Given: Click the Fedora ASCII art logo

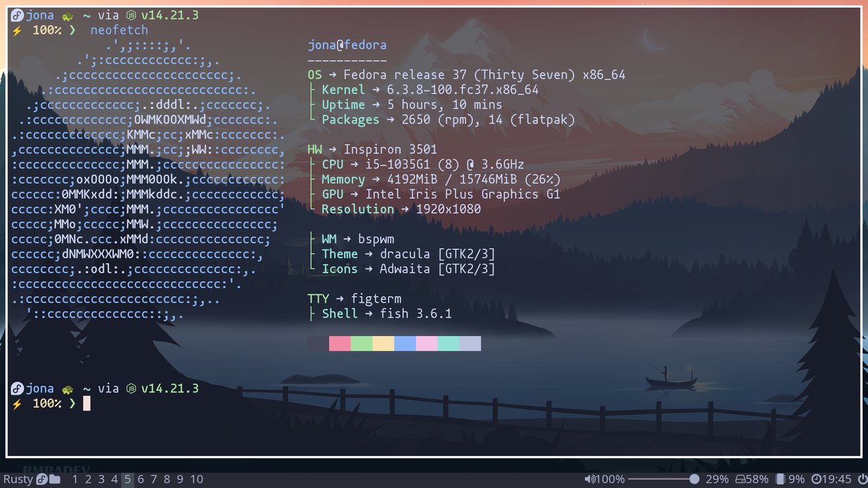Looking at the screenshot, I should (x=149, y=180).
